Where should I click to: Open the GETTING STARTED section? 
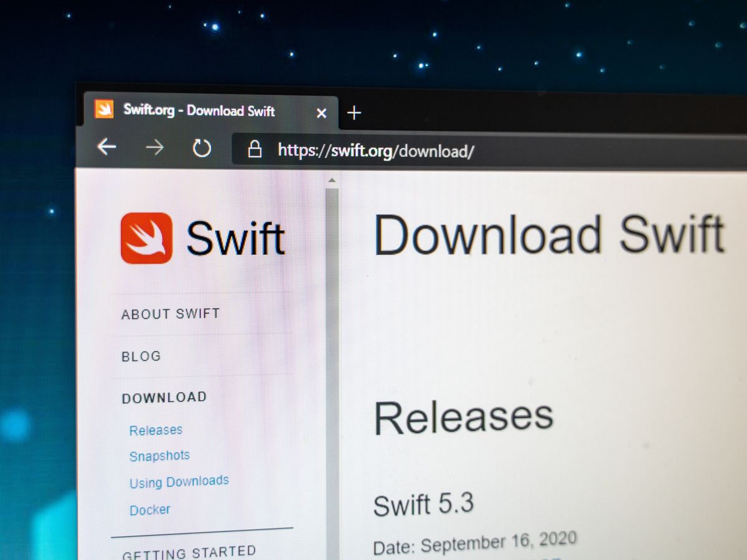(189, 550)
